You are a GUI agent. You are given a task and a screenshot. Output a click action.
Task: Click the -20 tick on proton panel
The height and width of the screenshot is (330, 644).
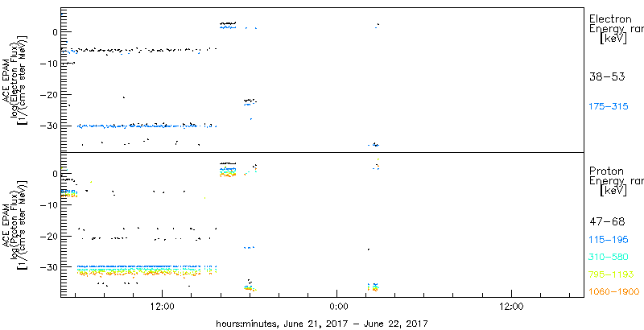[x=47, y=236]
